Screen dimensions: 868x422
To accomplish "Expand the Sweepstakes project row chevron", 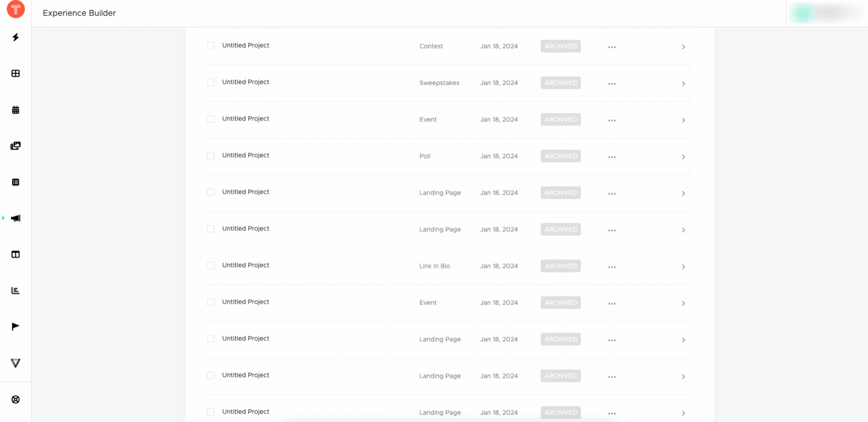I will tap(683, 83).
